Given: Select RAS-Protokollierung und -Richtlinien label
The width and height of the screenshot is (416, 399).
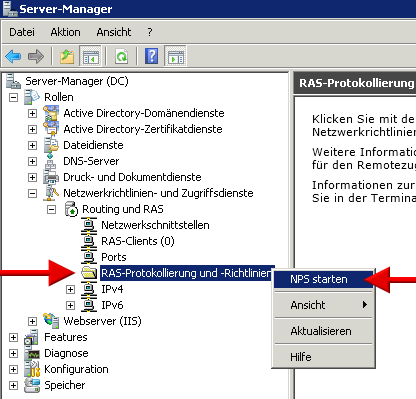Looking at the screenshot, I should 187,273.
